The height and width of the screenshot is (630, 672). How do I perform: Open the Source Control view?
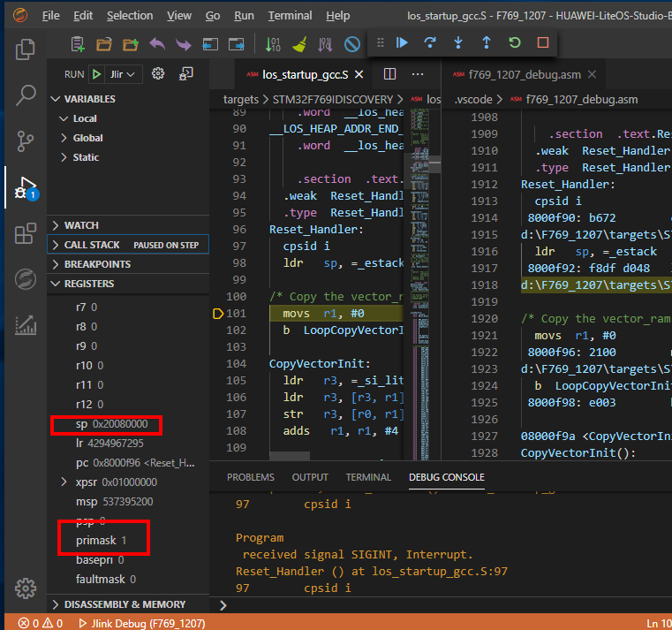[26, 140]
